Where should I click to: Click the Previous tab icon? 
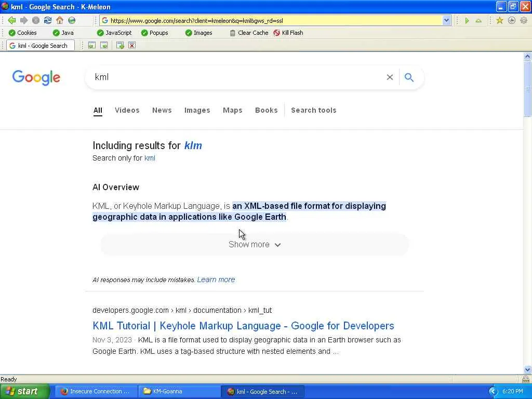pos(91,46)
